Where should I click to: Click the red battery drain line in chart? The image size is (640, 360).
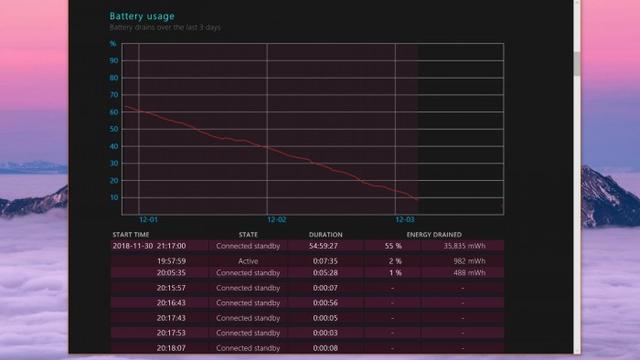267,147
